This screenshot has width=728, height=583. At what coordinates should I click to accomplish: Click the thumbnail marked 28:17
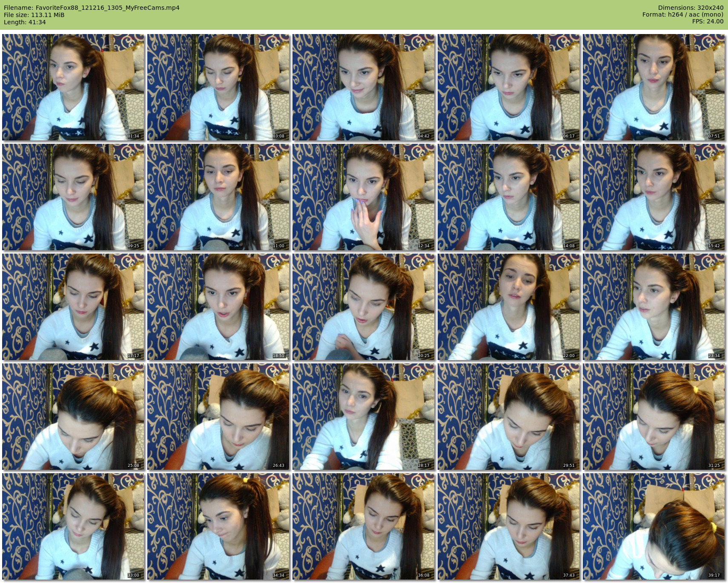coord(364,417)
